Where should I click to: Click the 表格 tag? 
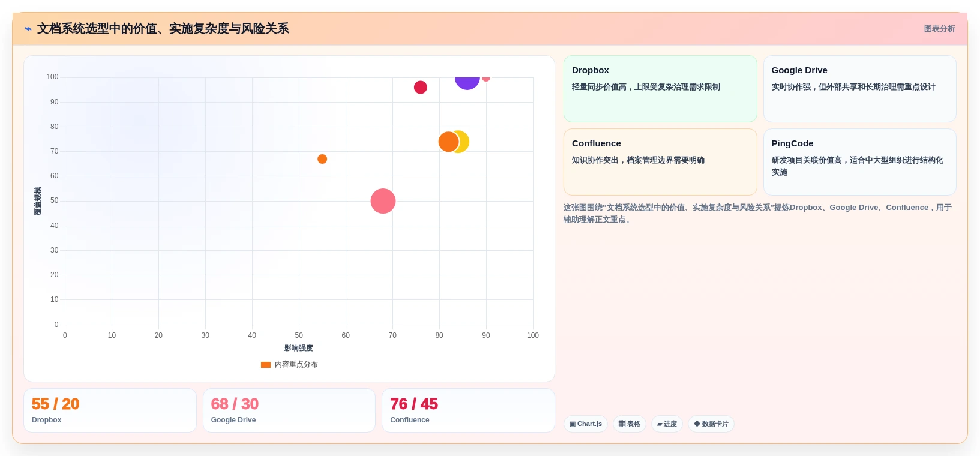629,424
